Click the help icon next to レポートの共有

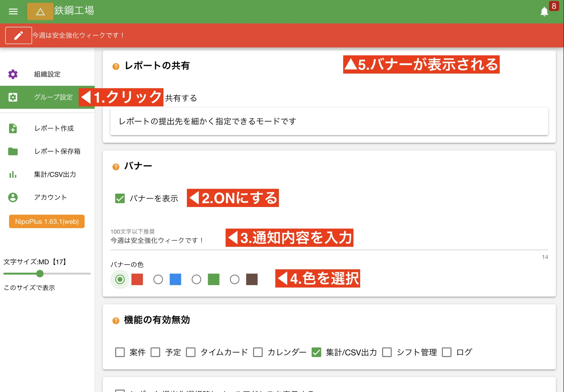[116, 66]
